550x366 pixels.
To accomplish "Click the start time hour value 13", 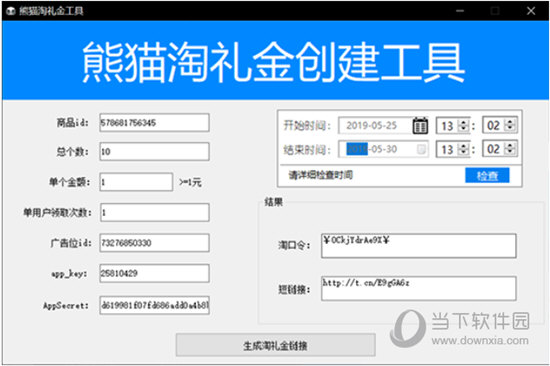I will click(447, 126).
